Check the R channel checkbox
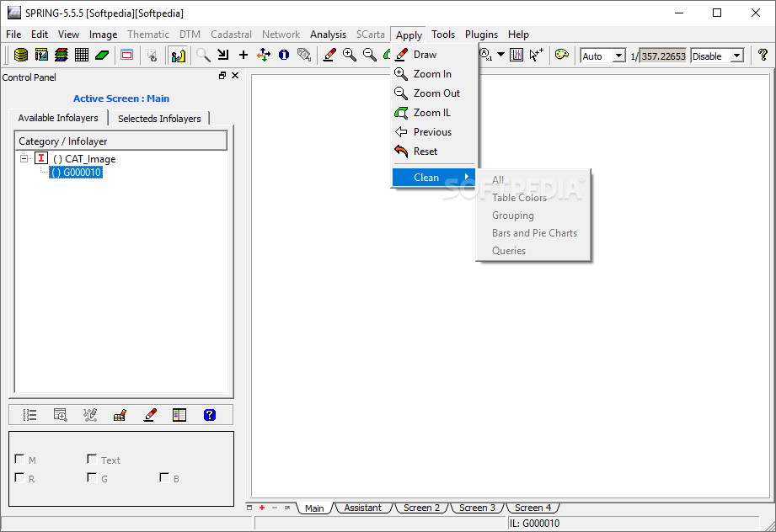 [x=19, y=477]
